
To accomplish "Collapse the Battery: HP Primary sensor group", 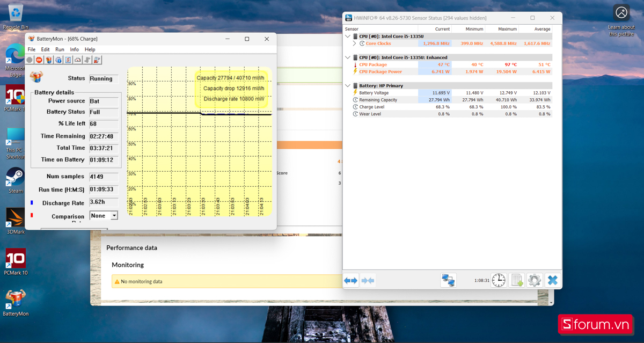I will (x=348, y=86).
